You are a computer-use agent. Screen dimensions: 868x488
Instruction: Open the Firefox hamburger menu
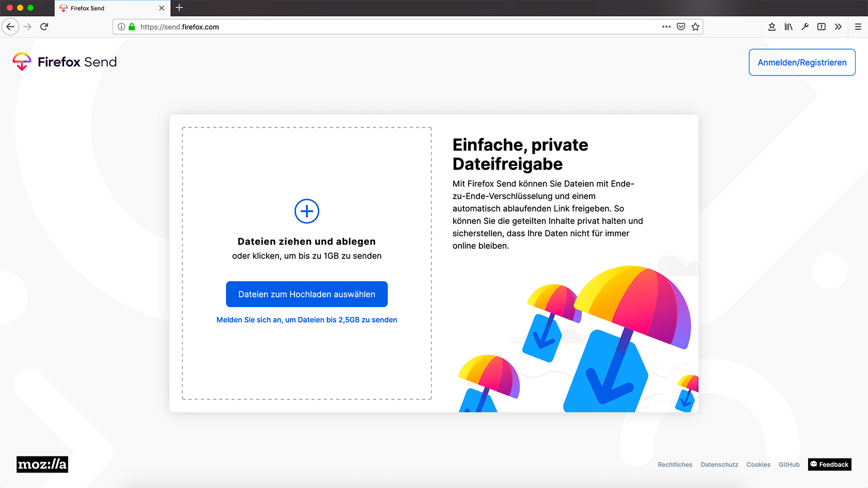point(858,27)
